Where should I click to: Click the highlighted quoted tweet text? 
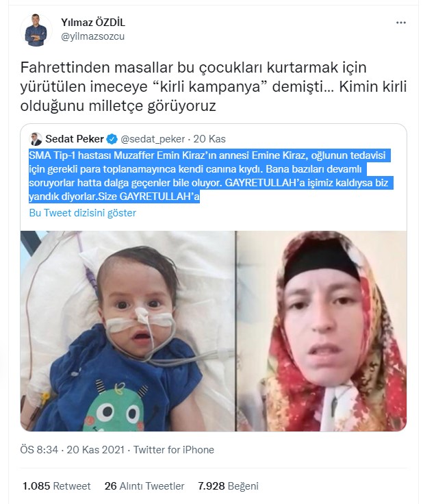coord(211,176)
